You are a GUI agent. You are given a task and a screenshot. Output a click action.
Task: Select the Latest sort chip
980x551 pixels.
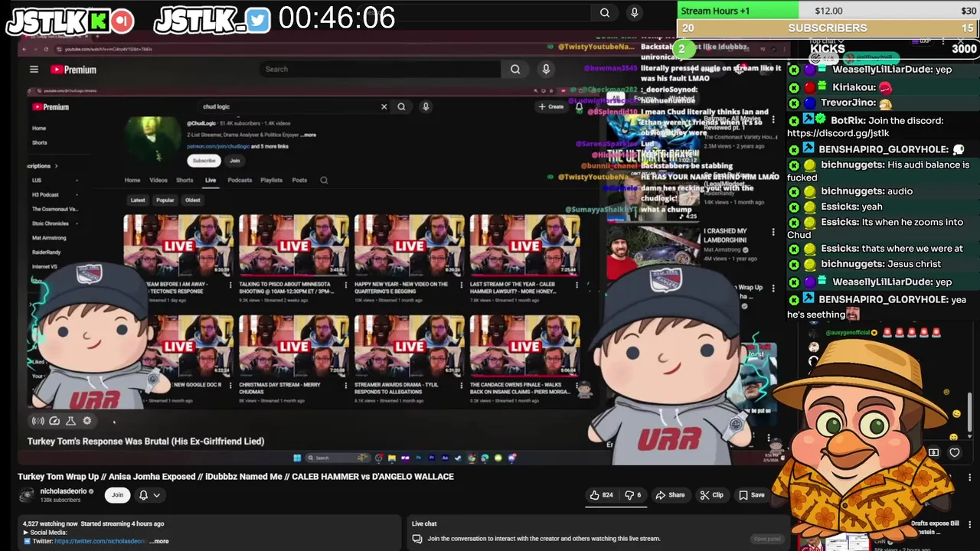tap(138, 201)
